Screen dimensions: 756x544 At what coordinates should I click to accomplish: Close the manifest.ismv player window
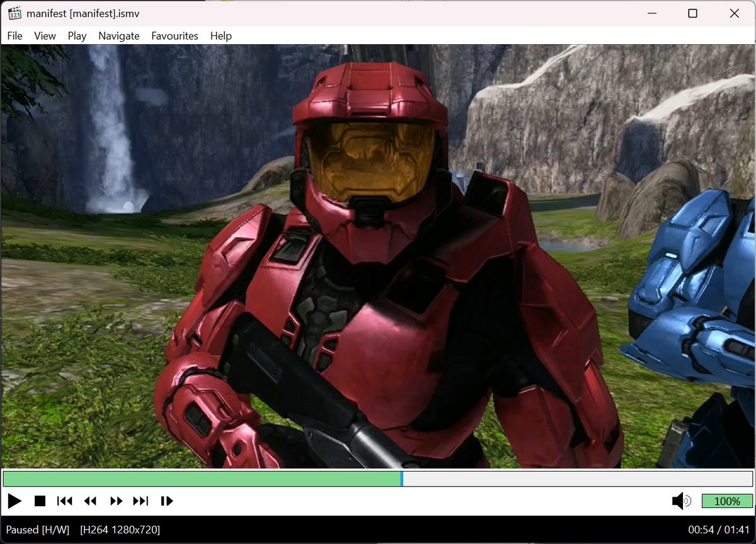(734, 13)
